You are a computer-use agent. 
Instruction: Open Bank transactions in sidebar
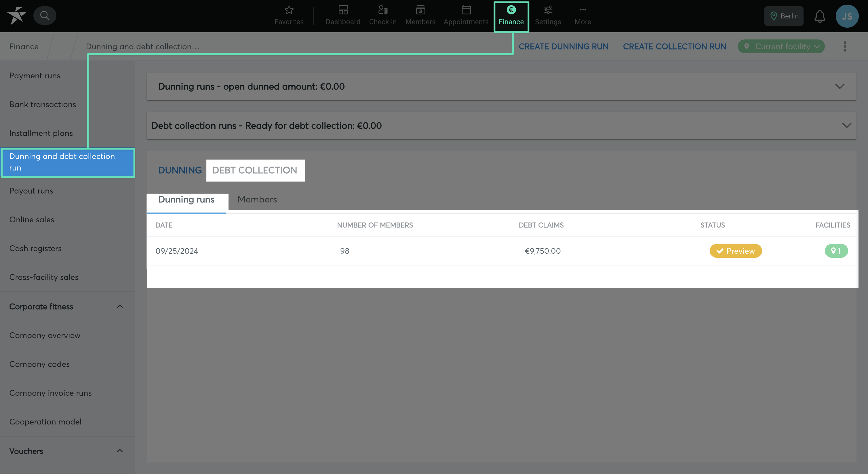43,105
